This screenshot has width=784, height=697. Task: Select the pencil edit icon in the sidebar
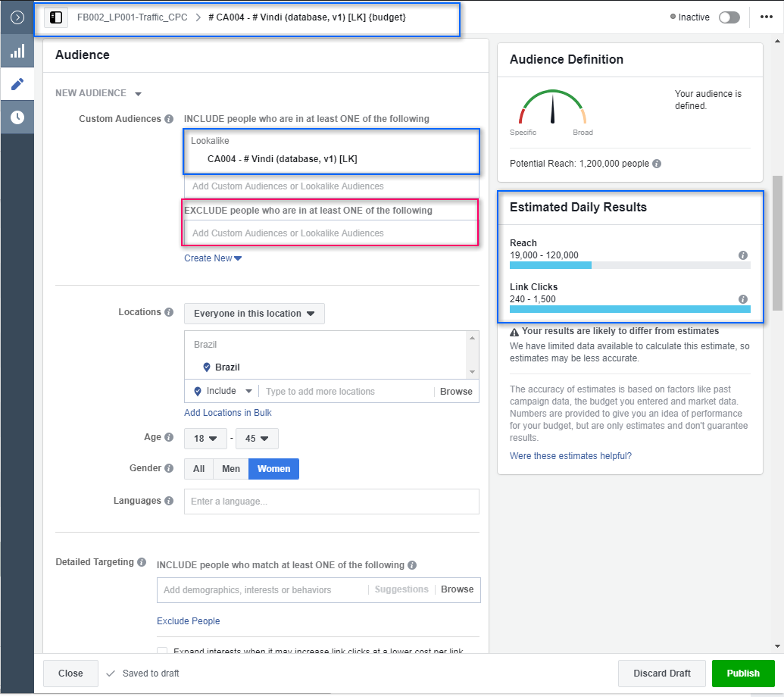pos(17,84)
